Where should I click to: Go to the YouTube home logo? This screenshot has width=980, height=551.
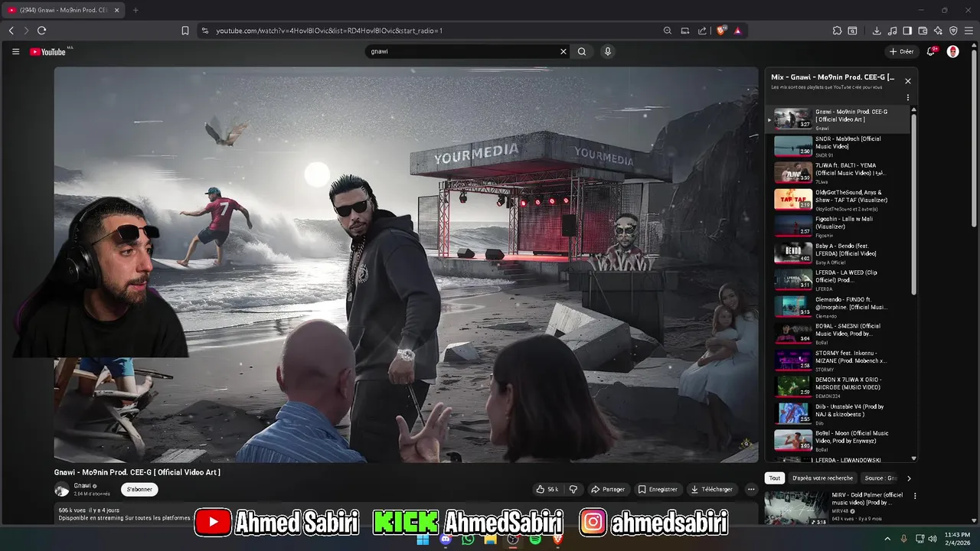(x=48, y=51)
